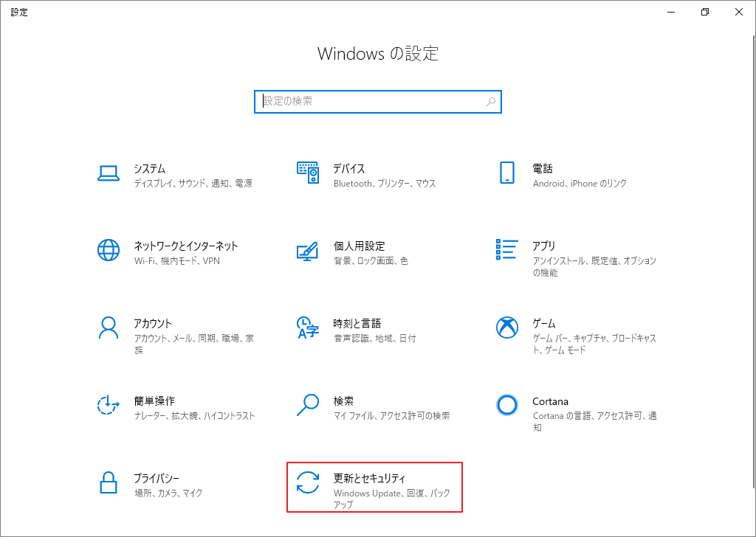756x537 pixels.
Task: Select the アプリ title
Action: [x=544, y=246]
